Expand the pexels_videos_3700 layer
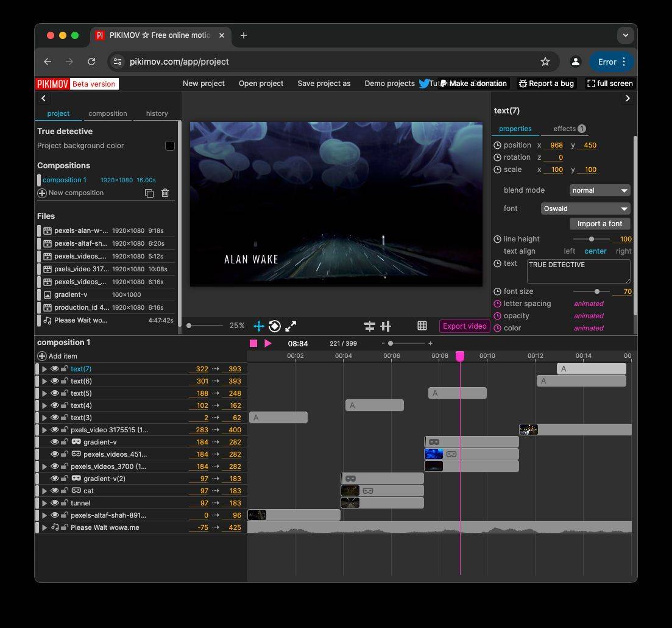672x628 pixels. 44,466
